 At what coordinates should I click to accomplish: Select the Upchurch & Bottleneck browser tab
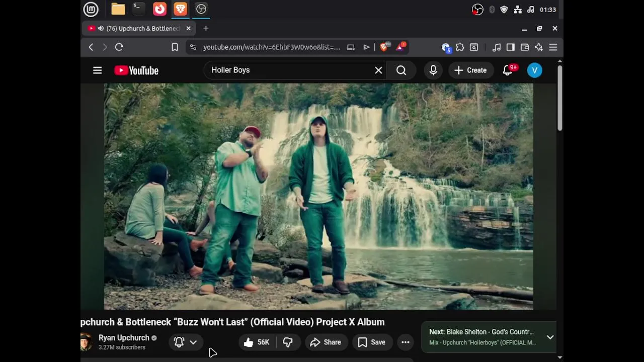(x=139, y=29)
